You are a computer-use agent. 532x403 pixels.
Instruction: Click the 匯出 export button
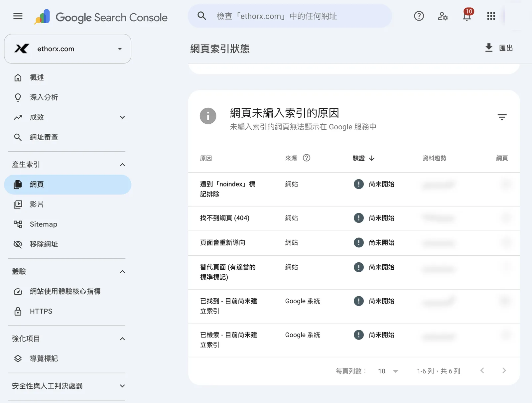point(499,48)
